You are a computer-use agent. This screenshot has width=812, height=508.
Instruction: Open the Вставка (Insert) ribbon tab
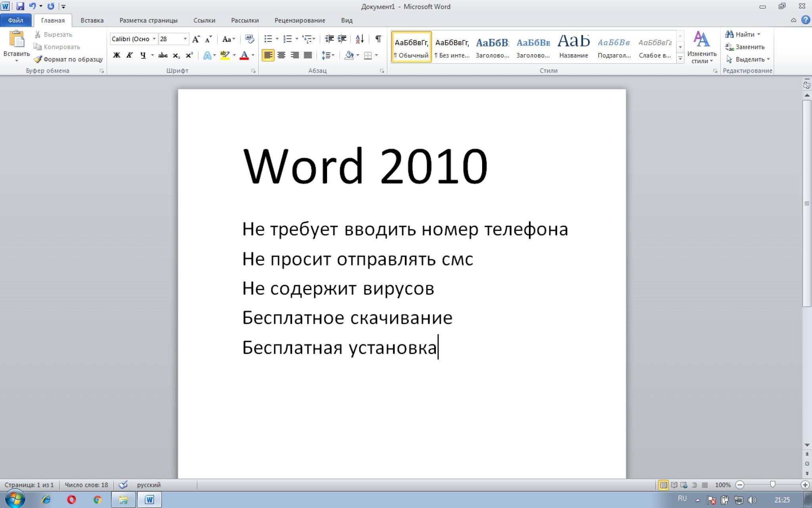(x=91, y=20)
